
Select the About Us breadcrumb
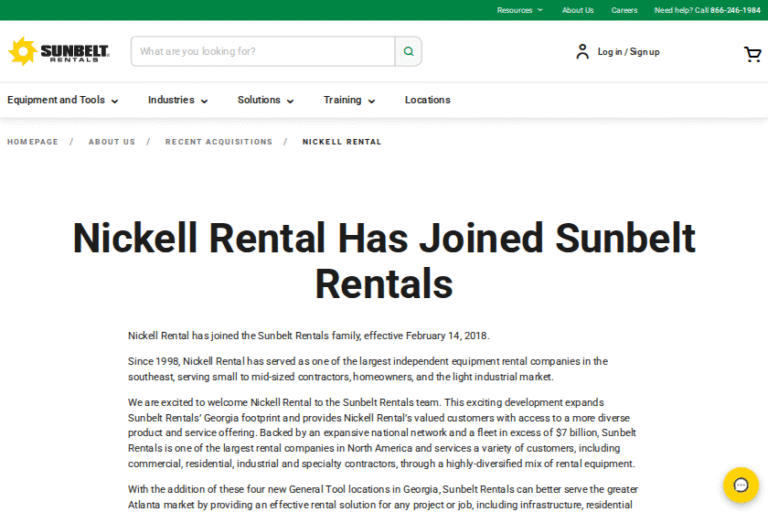pos(111,142)
